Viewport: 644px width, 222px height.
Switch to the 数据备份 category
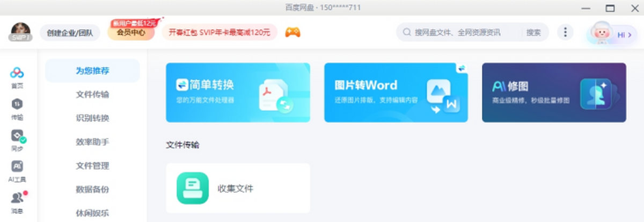[x=92, y=189]
